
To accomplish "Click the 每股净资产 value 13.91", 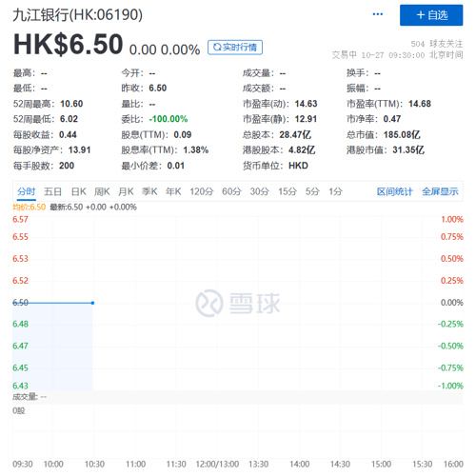I will pos(80,149).
